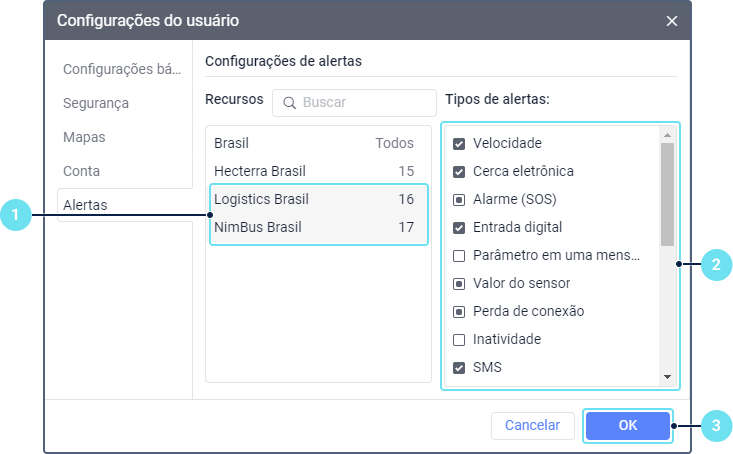Click the search magnifier icon
Screen dimensions: 733x454
(x=289, y=102)
